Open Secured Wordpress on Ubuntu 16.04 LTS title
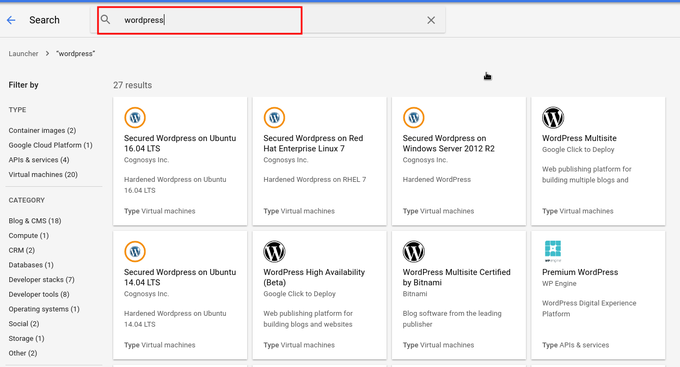The height and width of the screenshot is (367, 680). [x=180, y=143]
